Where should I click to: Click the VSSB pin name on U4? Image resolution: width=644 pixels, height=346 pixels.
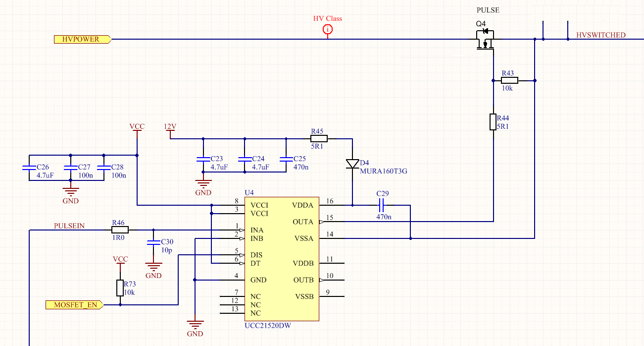tap(304, 296)
